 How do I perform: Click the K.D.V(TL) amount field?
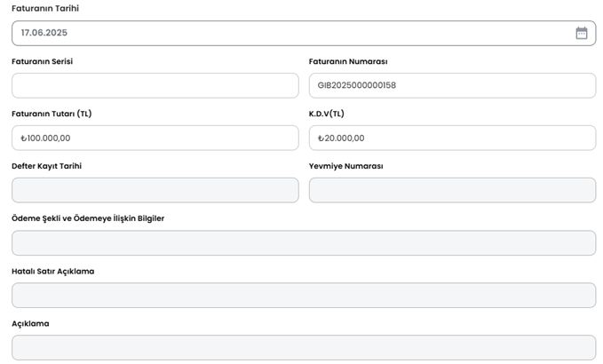coord(452,138)
